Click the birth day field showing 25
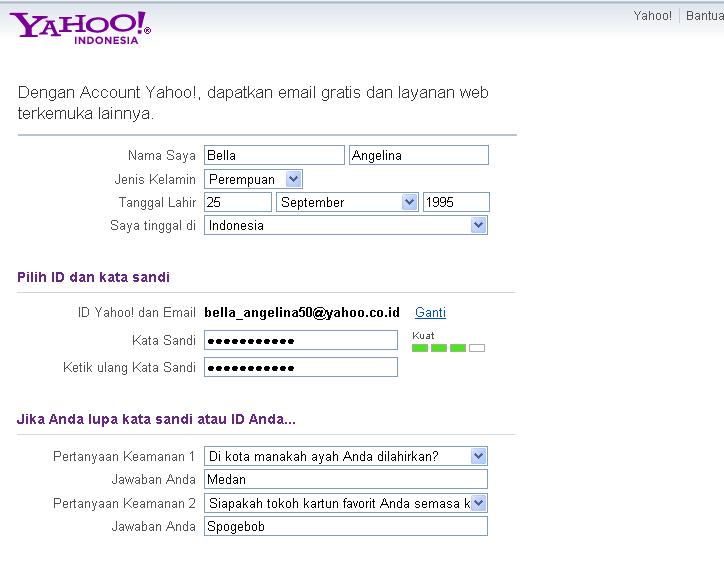This screenshot has height=576, width=724. click(x=238, y=202)
